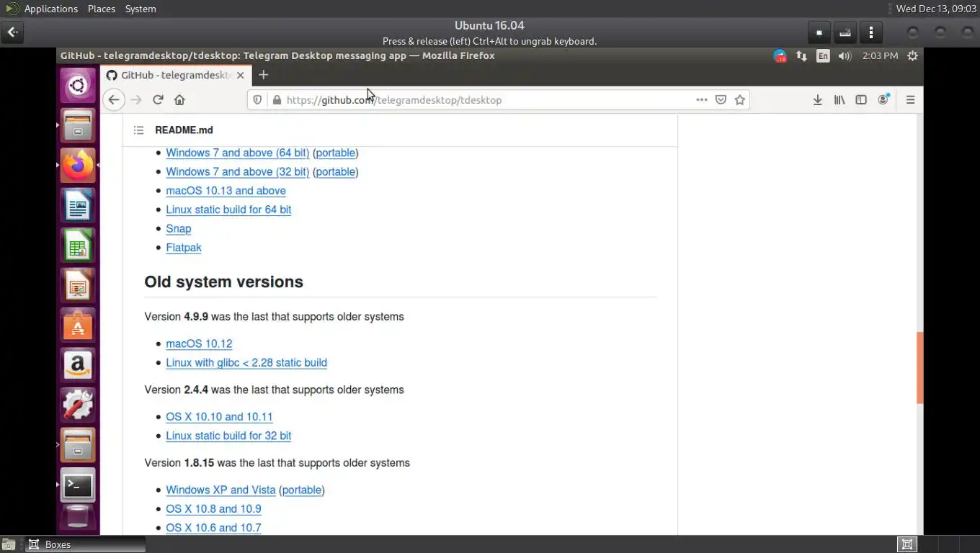Close the GitHub tdesktop tab
Viewport: 980px width, 553px height.
(x=241, y=75)
